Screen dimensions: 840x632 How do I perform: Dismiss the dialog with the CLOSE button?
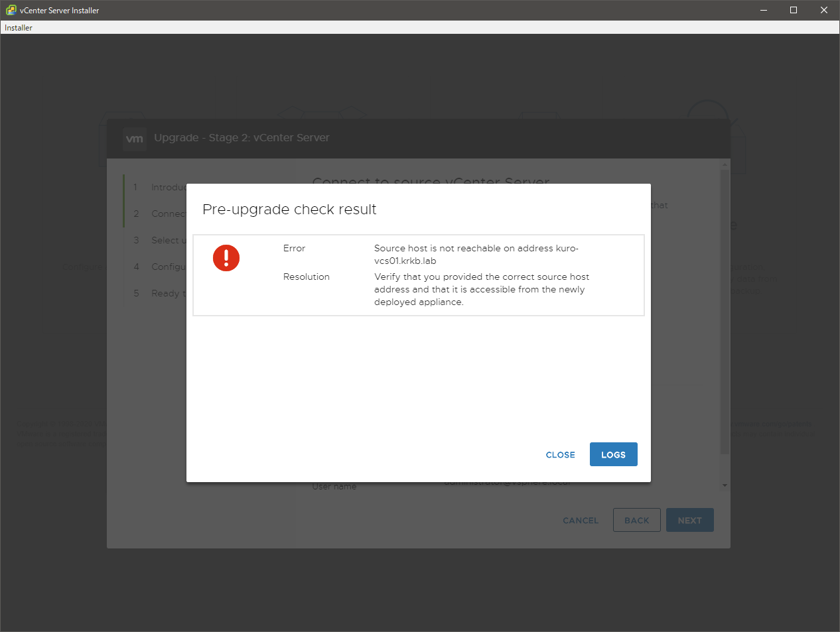click(560, 455)
